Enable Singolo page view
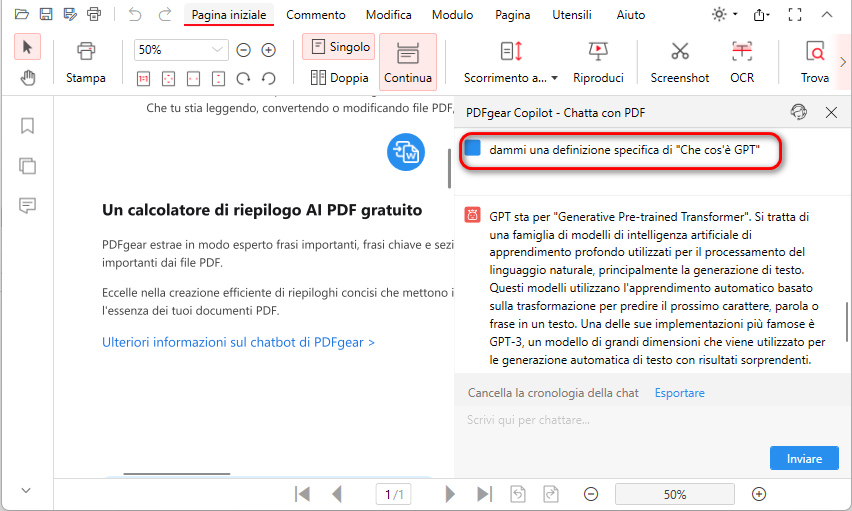 click(339, 47)
